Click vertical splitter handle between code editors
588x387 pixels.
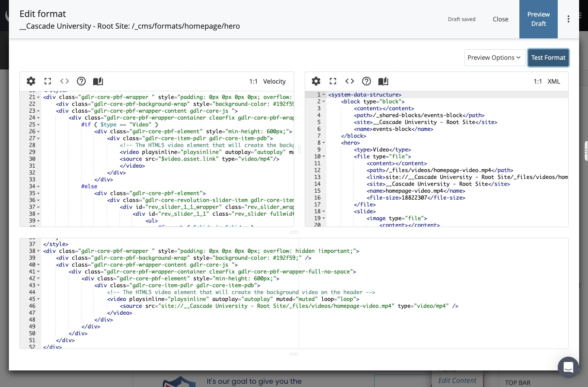point(299,149)
